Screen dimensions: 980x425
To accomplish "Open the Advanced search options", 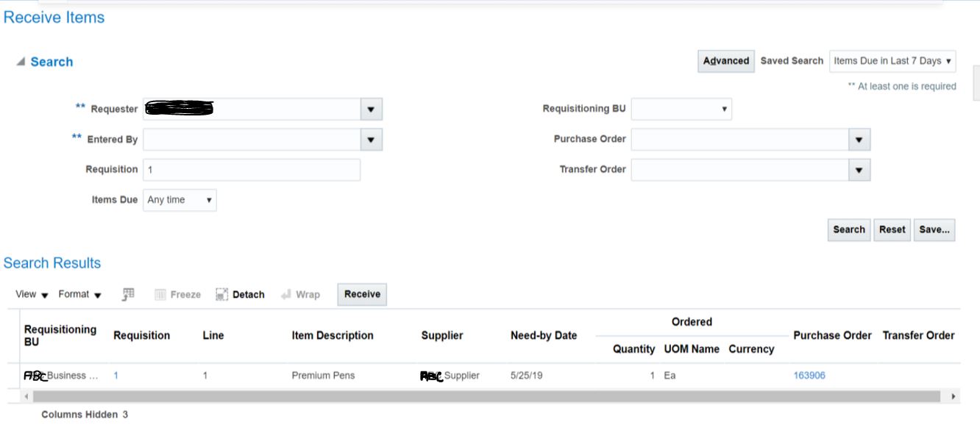I will [x=725, y=62].
